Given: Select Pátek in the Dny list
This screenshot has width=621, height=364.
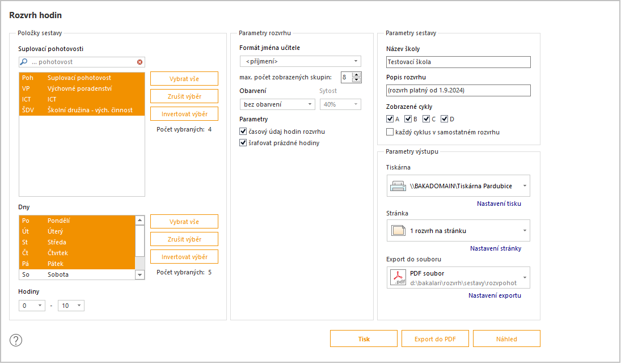Looking at the screenshot, I should [77, 264].
